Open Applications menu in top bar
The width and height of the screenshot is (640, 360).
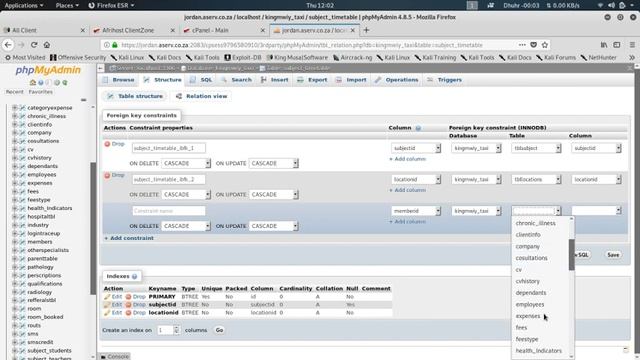(x=24, y=5)
